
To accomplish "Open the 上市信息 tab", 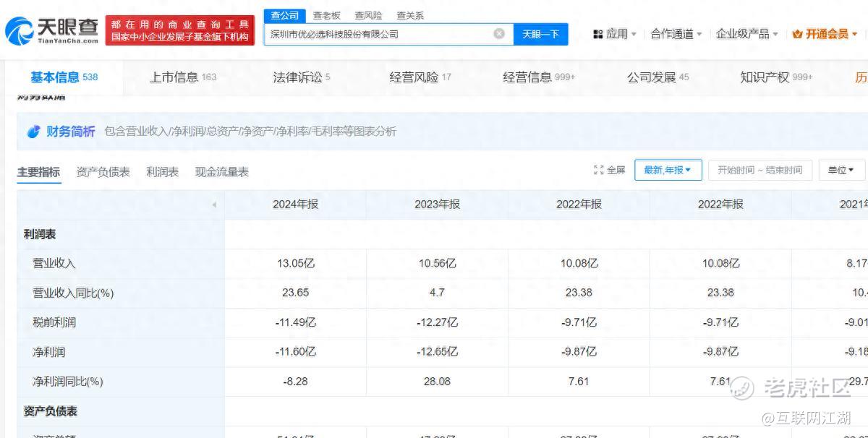I will tap(182, 77).
